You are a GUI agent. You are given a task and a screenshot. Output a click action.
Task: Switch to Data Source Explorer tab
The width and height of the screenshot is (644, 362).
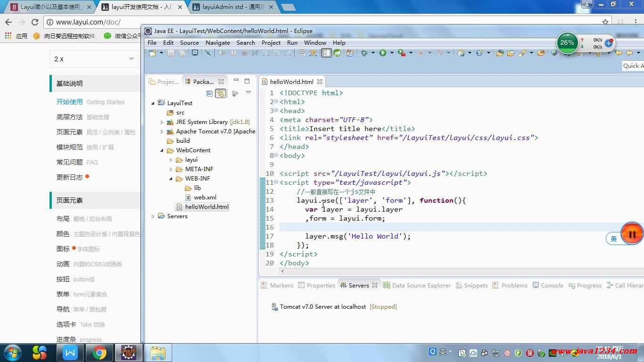coord(417,285)
